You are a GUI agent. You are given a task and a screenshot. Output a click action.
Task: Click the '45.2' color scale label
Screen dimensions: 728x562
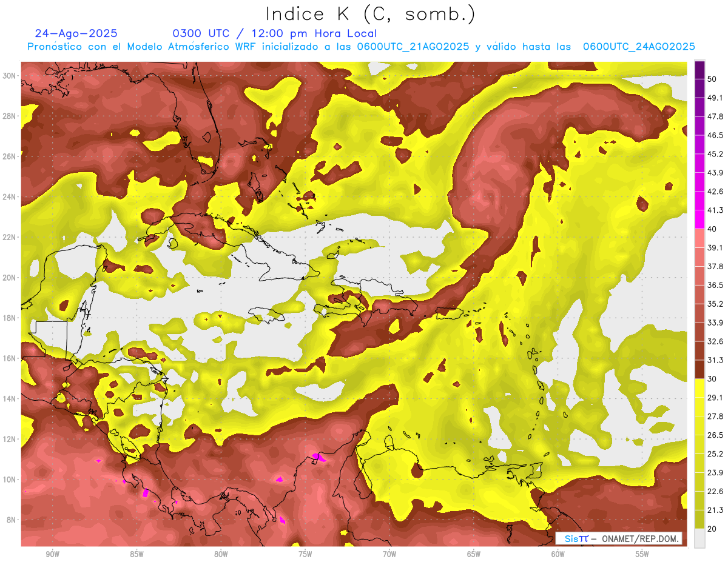[715, 154]
